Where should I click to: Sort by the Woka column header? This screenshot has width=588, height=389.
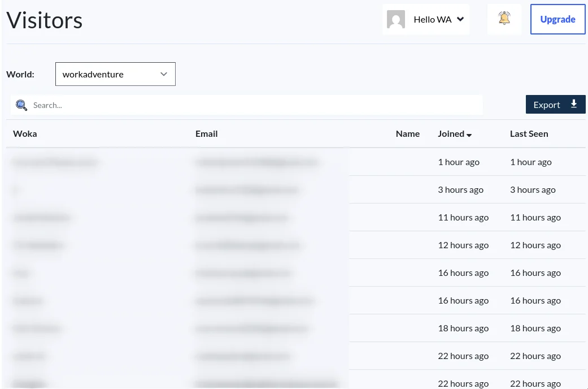pyautogui.click(x=25, y=133)
